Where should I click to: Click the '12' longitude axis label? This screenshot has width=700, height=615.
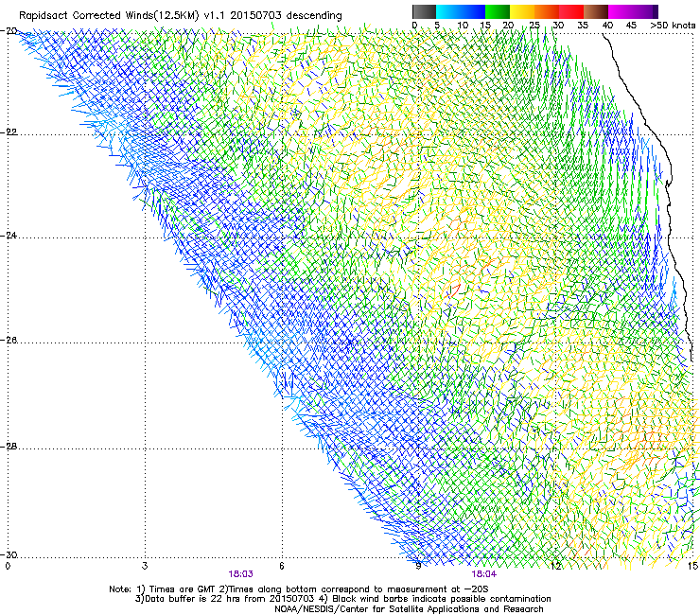(556, 566)
